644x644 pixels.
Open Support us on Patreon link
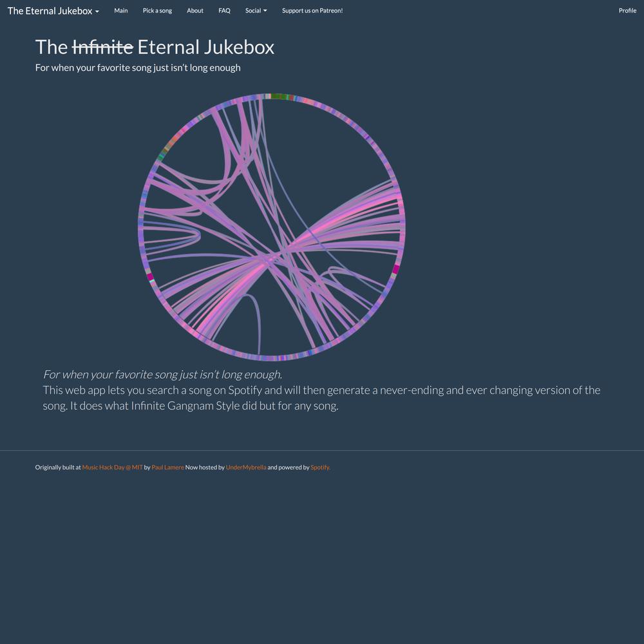(x=312, y=11)
